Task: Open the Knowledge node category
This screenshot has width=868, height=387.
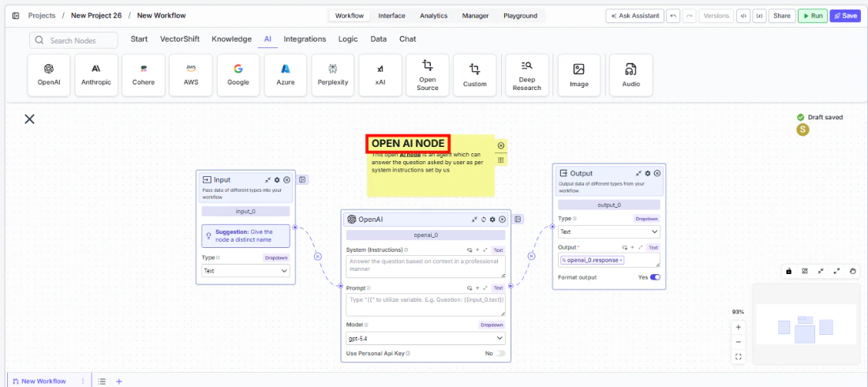Action: (231, 39)
